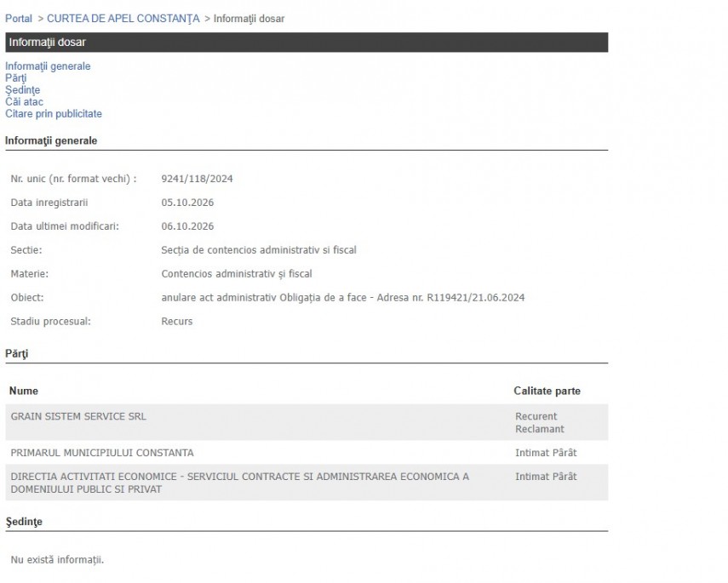Click the Informații dosar dark header bar
The image size is (728, 583).
click(x=307, y=43)
